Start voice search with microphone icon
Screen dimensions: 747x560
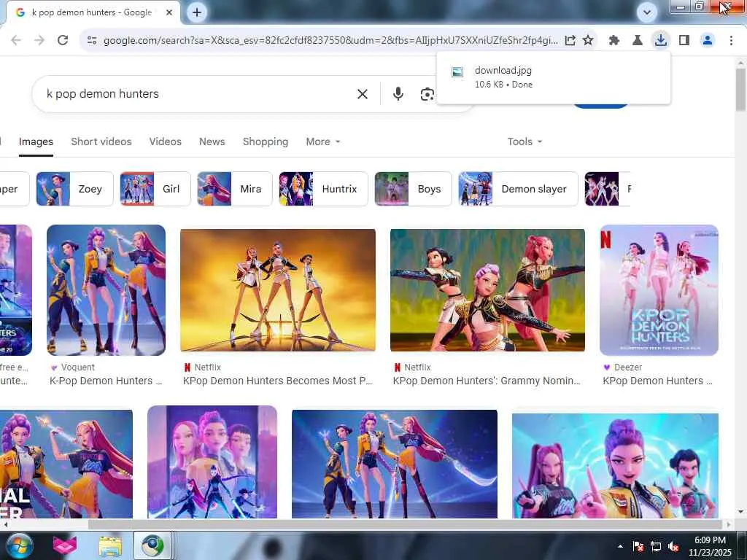[398, 94]
